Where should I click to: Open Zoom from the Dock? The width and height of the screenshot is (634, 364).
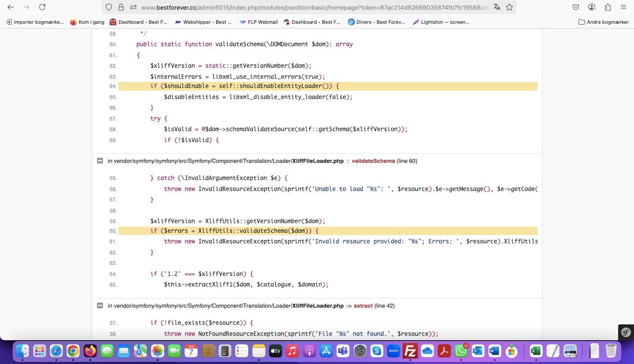click(394, 351)
